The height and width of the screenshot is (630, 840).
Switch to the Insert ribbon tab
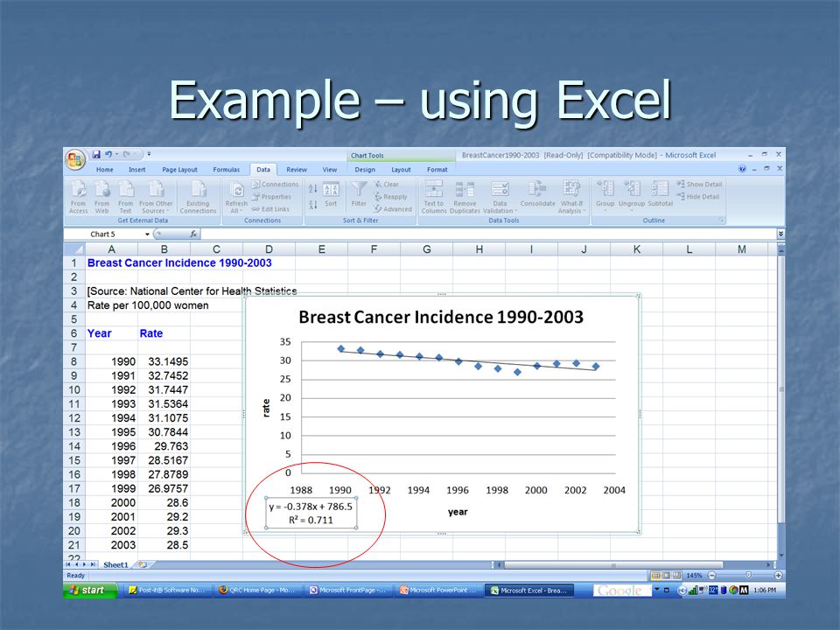pos(136,169)
